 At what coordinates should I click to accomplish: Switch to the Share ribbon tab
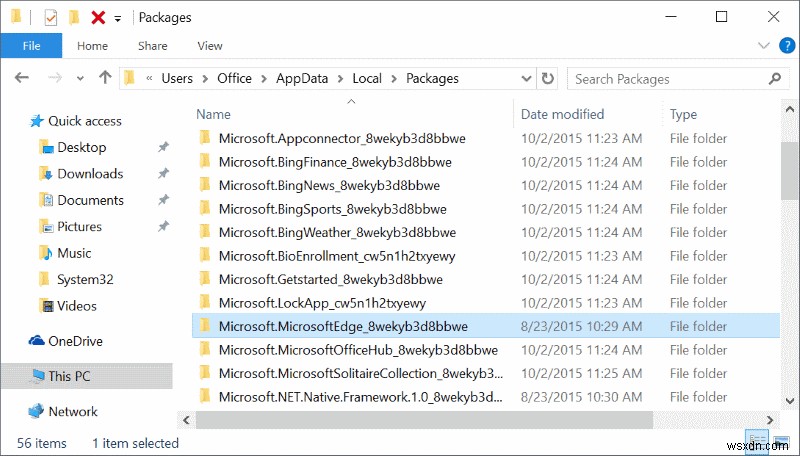point(153,46)
